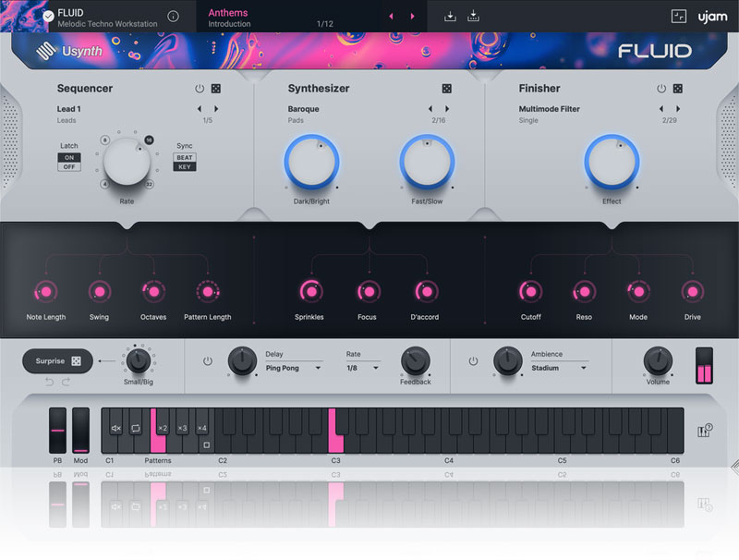This screenshot has width=739, height=560.
Task: Click the load preset download icon
Action: point(450,17)
